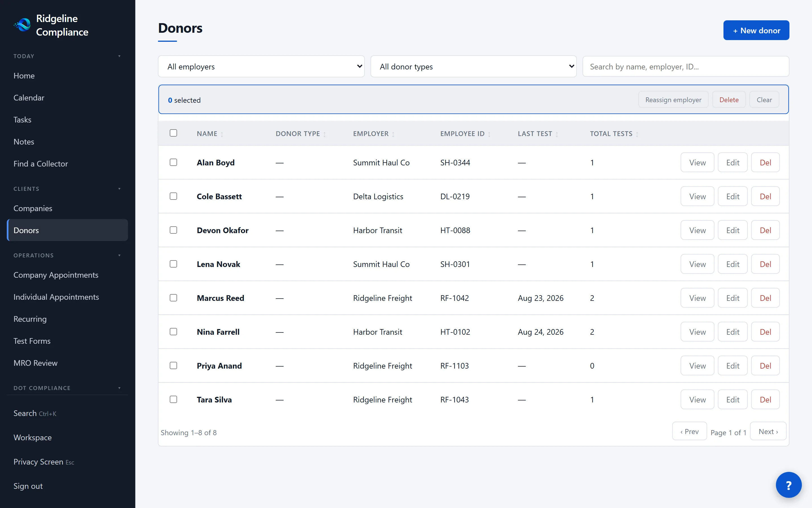Image resolution: width=812 pixels, height=508 pixels.
Task: Select Devon Okafor's checkbox
Action: [x=173, y=230]
